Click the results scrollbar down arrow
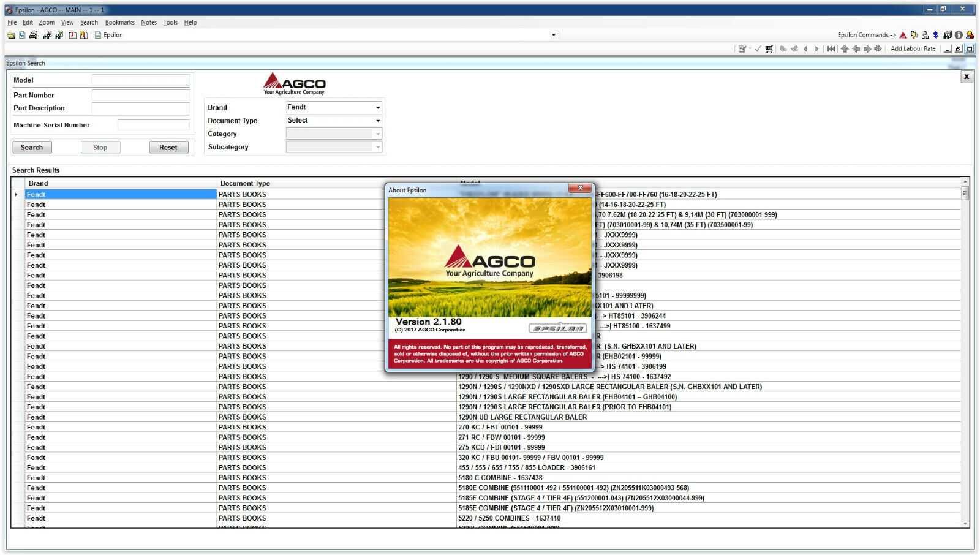The image size is (980, 555). (965, 523)
